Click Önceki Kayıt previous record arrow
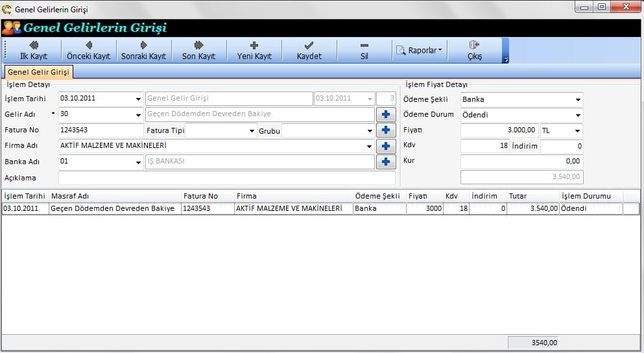The height and width of the screenshot is (353, 644). (x=89, y=51)
